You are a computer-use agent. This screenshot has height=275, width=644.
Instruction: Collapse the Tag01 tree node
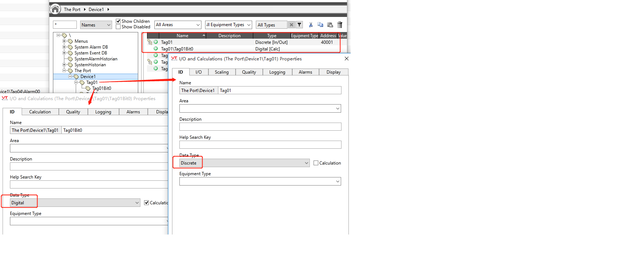tap(76, 82)
